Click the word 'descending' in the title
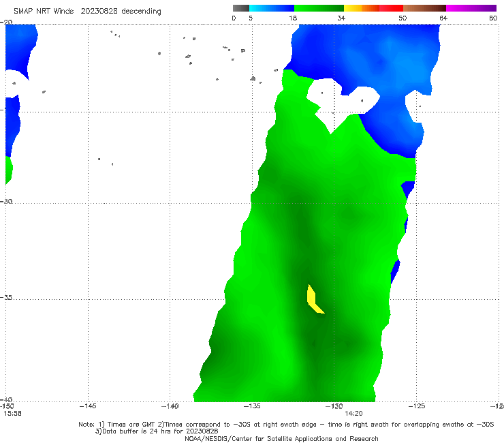 (x=141, y=12)
